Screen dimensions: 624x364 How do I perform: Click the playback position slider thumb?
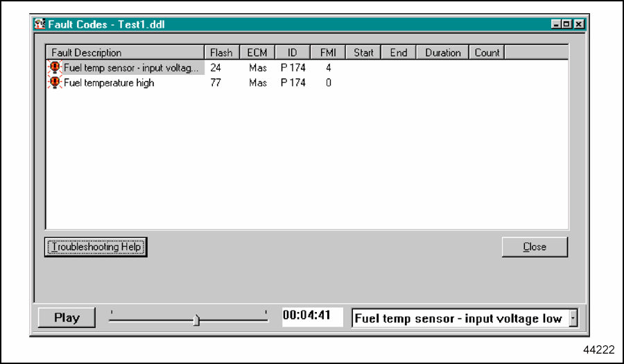tap(196, 320)
